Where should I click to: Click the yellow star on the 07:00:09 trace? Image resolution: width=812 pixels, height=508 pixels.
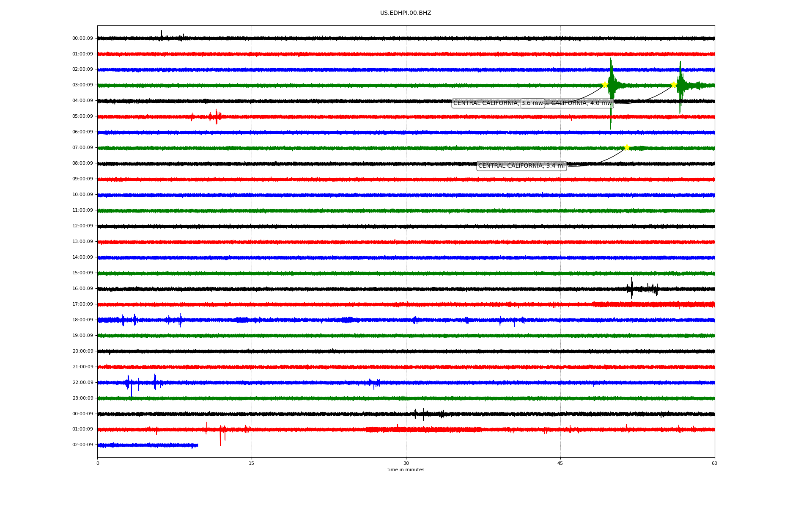627,147
